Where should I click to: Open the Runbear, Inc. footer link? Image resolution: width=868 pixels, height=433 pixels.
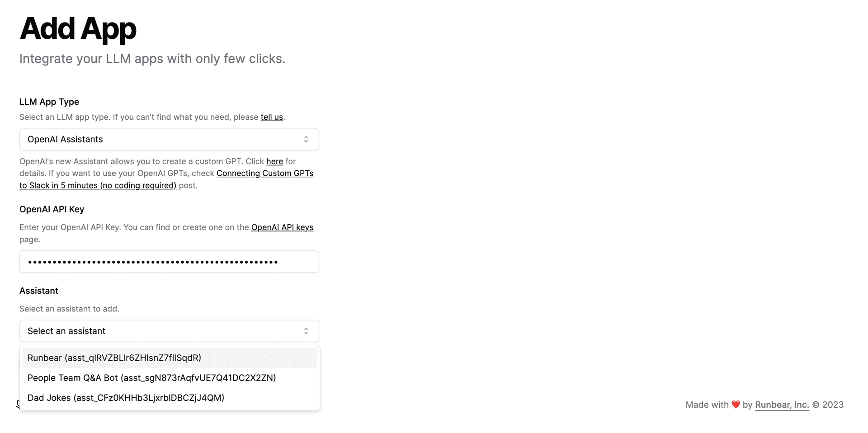782,405
